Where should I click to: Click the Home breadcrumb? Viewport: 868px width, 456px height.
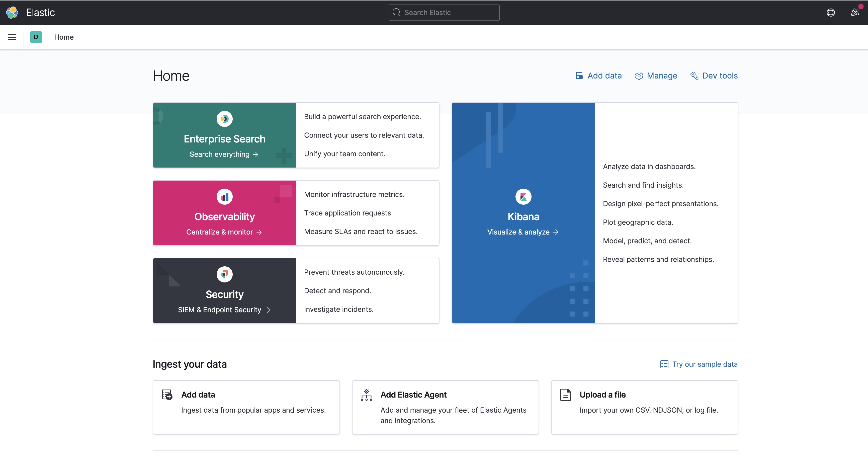(x=64, y=37)
